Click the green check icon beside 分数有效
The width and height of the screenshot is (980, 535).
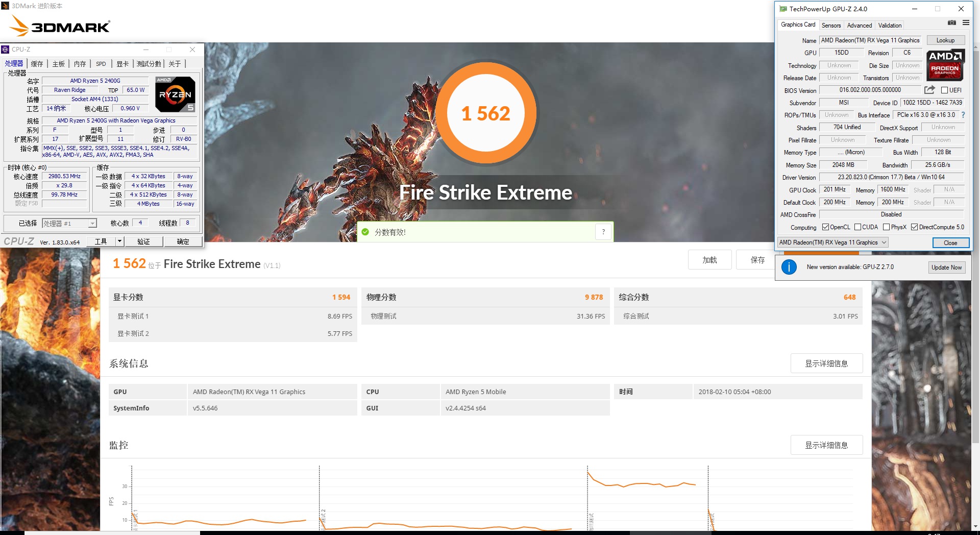click(365, 232)
